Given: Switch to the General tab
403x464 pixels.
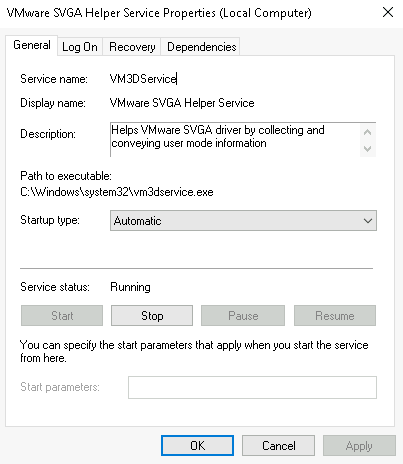Looking at the screenshot, I should [x=32, y=45].
